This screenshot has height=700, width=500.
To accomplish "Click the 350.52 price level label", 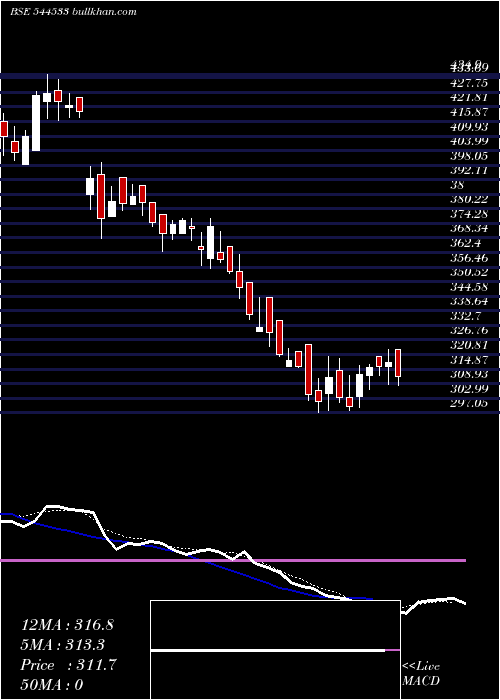I will [x=470, y=272].
